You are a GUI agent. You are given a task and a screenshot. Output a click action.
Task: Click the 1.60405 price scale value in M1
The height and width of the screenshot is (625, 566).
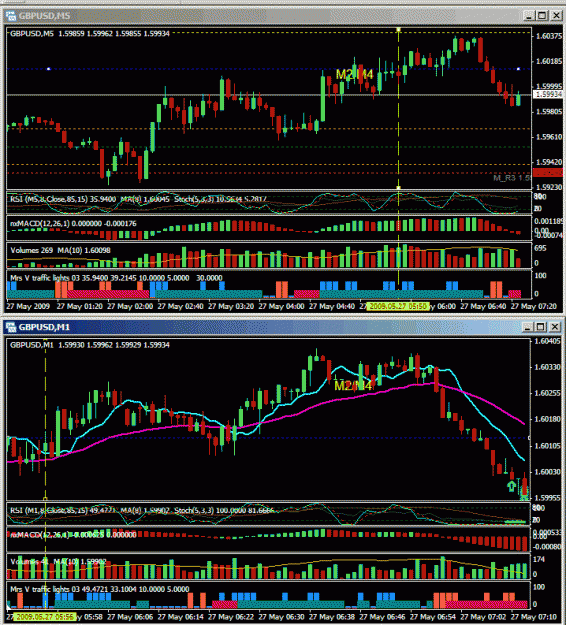tap(548, 341)
